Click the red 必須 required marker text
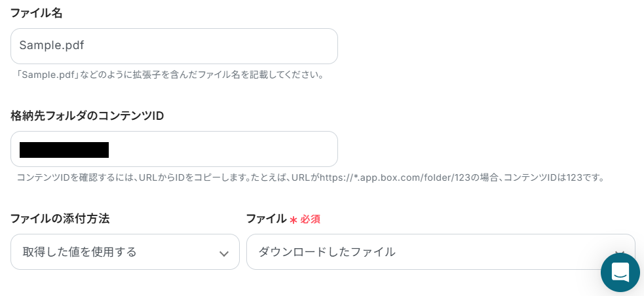The width and height of the screenshot is (644, 296). (311, 219)
